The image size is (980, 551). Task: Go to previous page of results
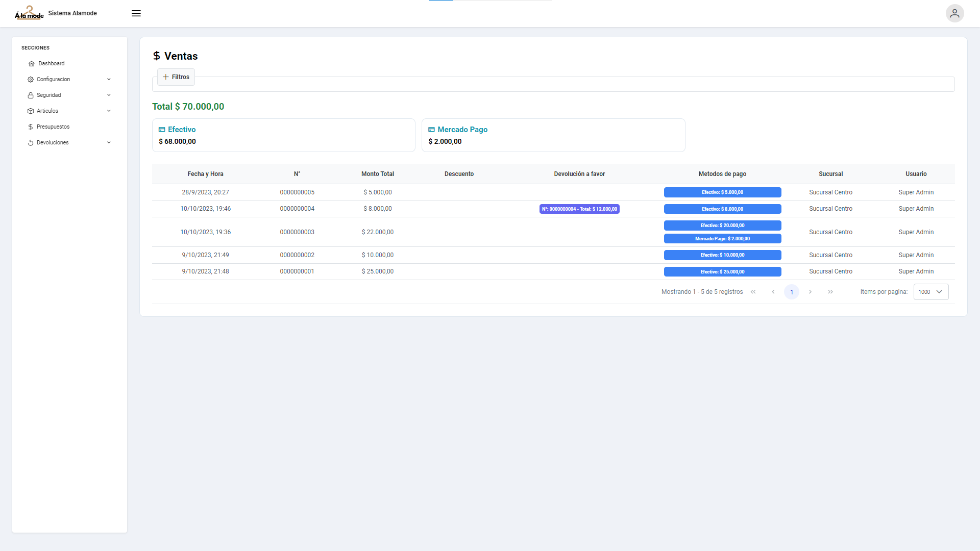773,292
